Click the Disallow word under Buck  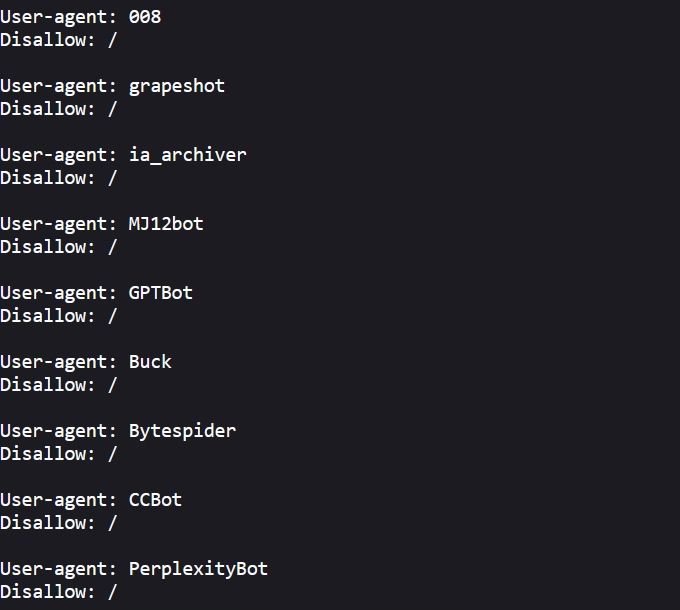click(x=43, y=385)
